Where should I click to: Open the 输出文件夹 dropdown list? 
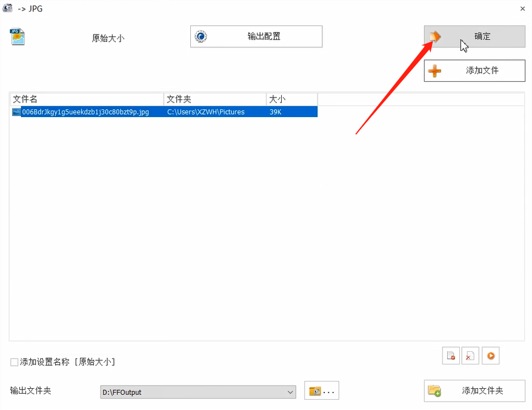(x=290, y=391)
